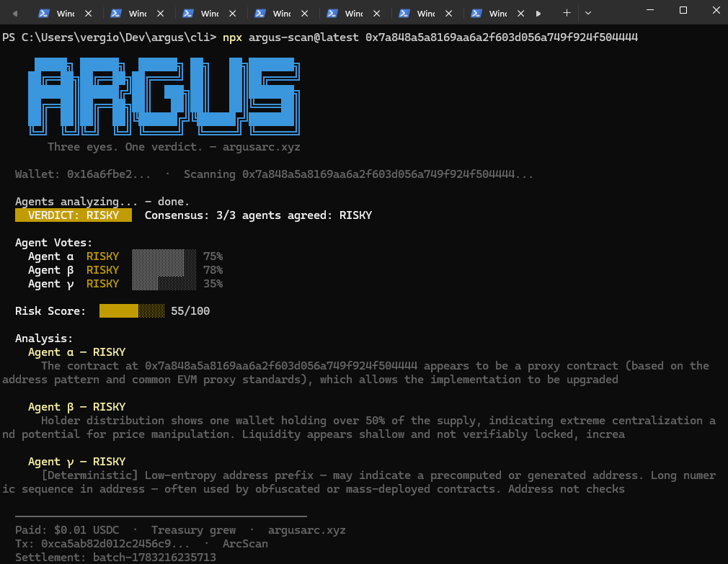The image size is (728, 564).
Task: Click the '[Deterministic]' tag text
Action: pos(89,475)
